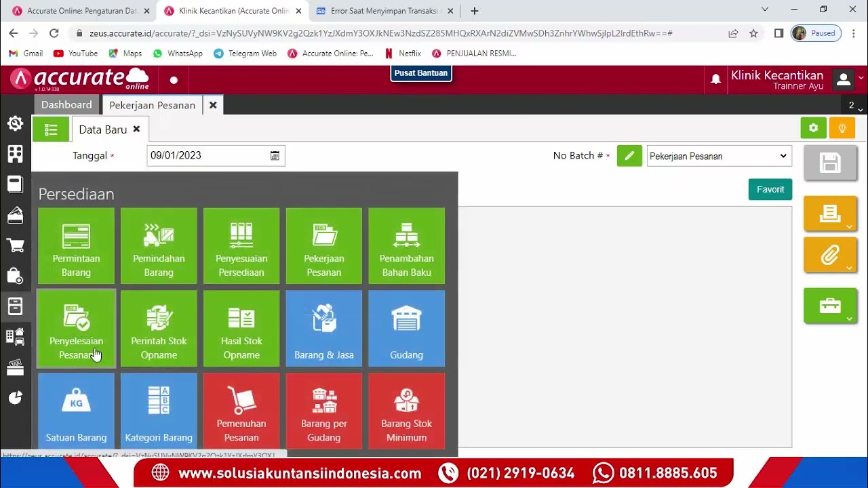Image resolution: width=868 pixels, height=488 pixels.
Task: Click the Accurate Online logo
Action: [x=79, y=79]
